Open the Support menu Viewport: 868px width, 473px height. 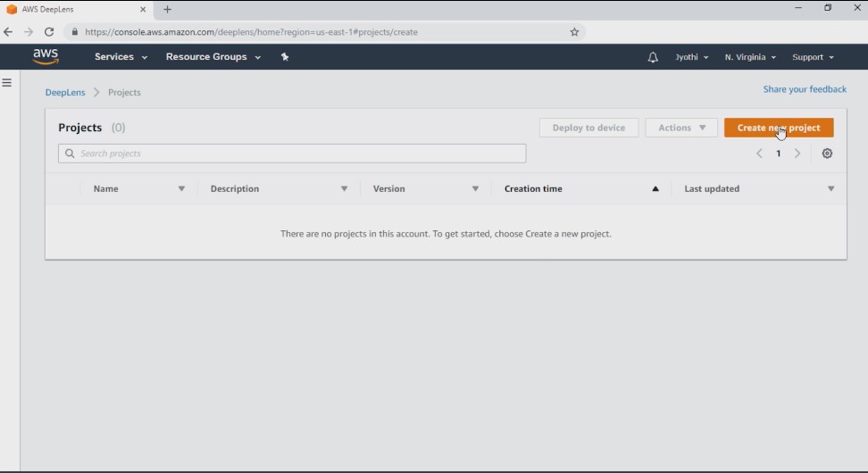point(813,57)
